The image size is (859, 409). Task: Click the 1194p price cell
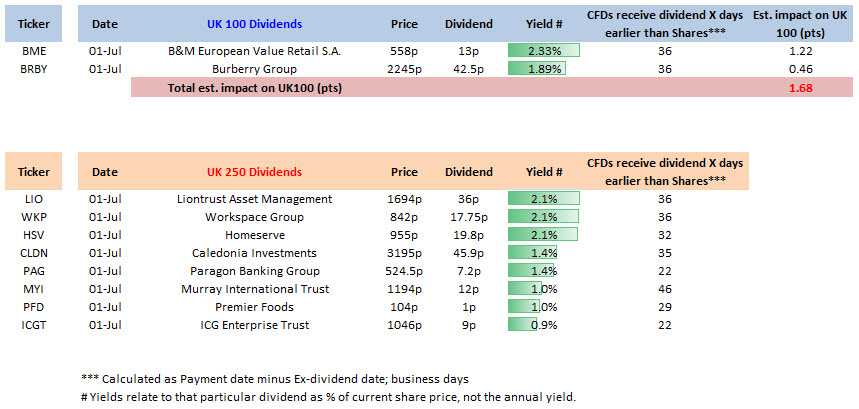tap(404, 289)
